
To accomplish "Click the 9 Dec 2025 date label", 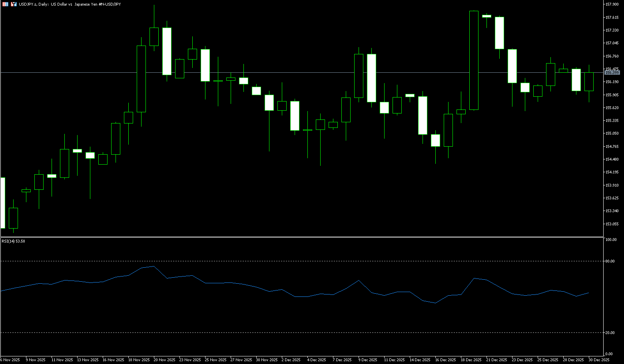I will click(368, 360).
